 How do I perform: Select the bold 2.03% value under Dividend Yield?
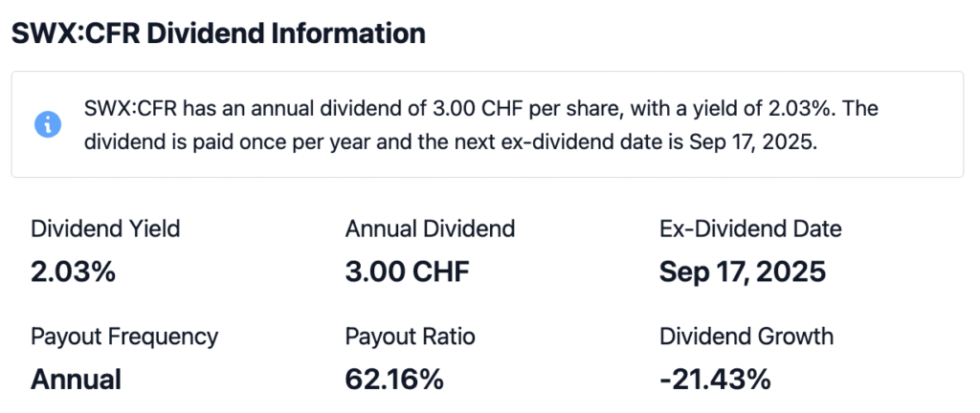pos(73,272)
